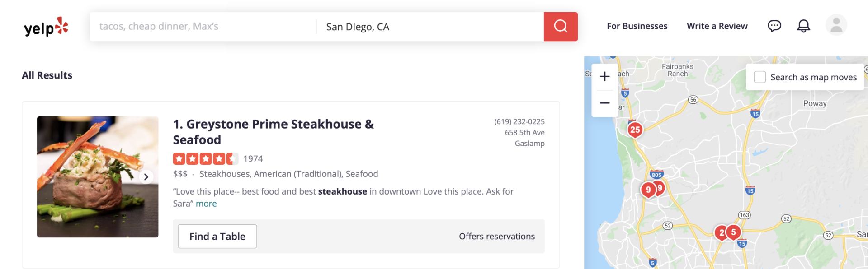The height and width of the screenshot is (269, 868).
Task: Zoom out on the map
Action: 605,103
